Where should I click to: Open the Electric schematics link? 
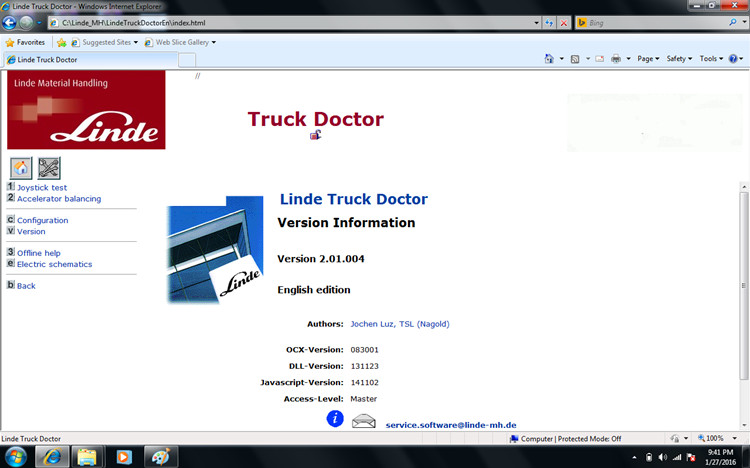point(55,264)
